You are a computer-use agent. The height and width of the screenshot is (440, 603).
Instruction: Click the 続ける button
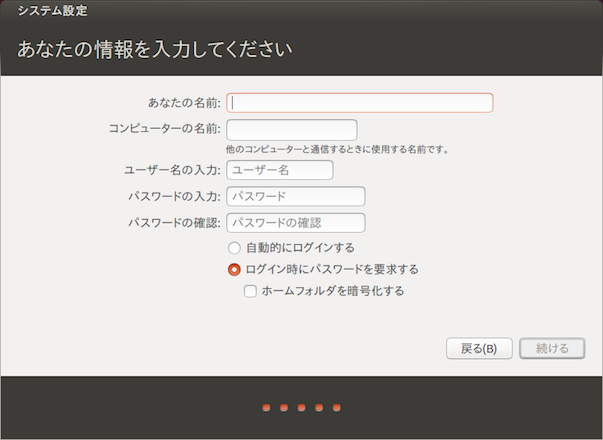point(552,348)
